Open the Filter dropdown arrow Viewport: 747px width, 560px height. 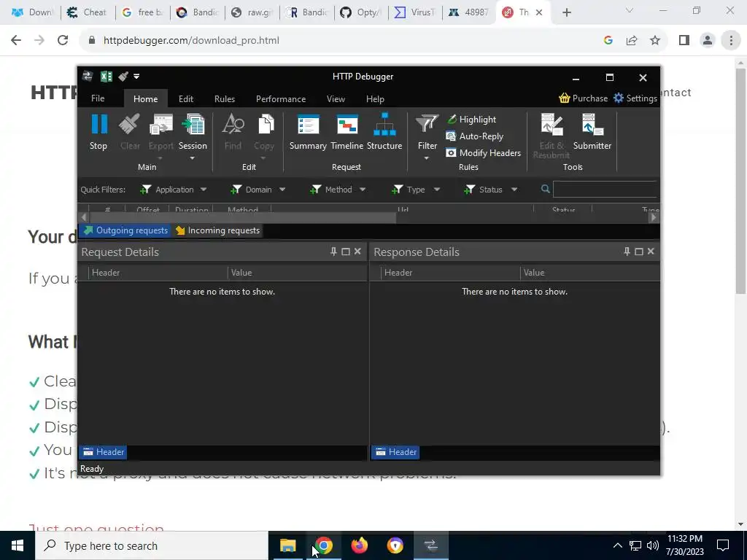[x=426, y=158]
